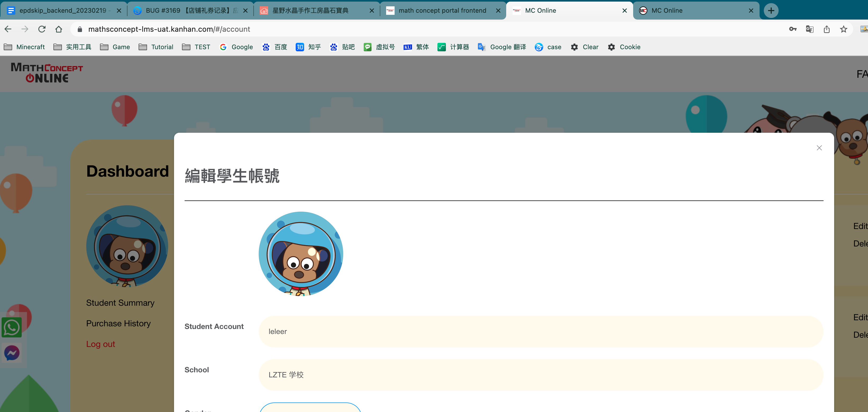This screenshot has height=412, width=868.
Task: Open the 贴吧 bookmark
Action: click(x=342, y=47)
